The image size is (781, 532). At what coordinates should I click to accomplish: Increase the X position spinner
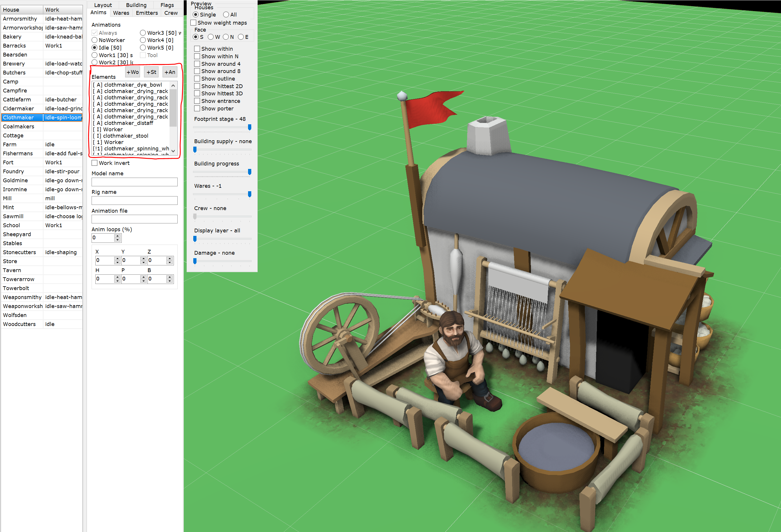pyautogui.click(x=117, y=258)
